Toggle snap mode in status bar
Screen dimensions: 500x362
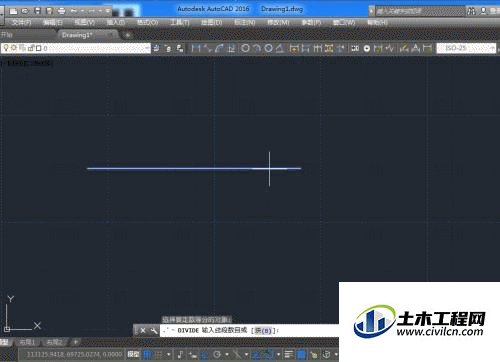159,354
